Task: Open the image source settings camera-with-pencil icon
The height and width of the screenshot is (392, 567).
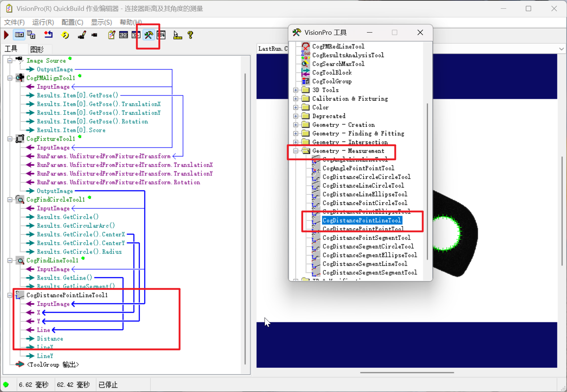Action: click(82, 35)
